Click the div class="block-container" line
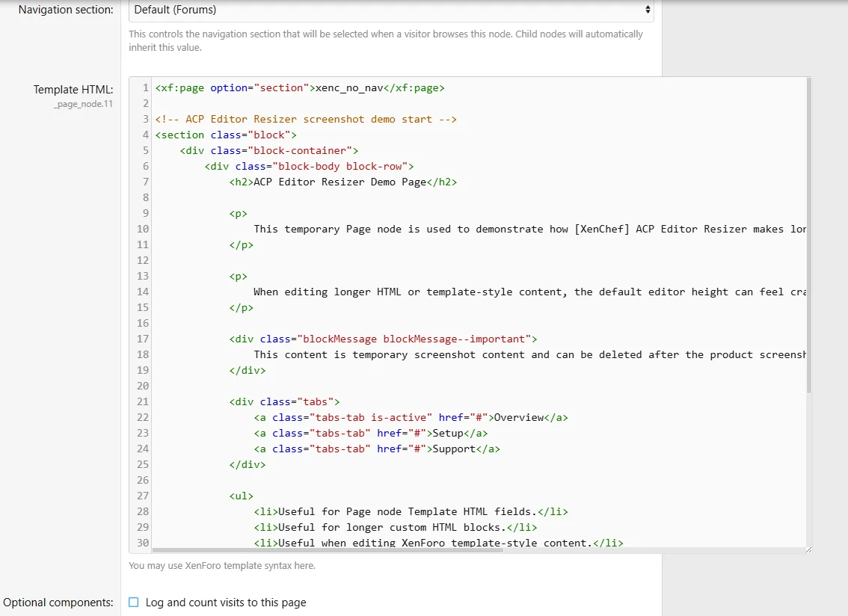 (x=268, y=150)
